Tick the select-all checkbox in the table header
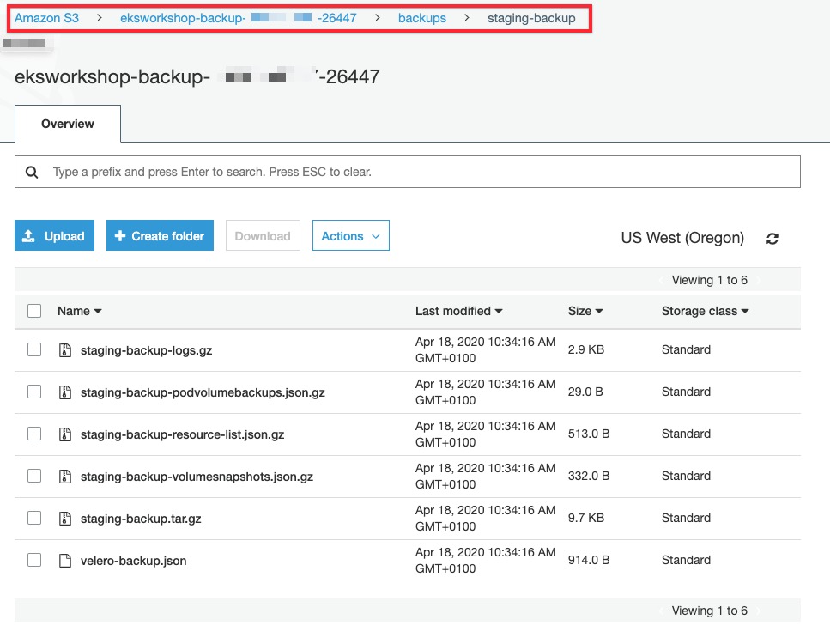 pyautogui.click(x=34, y=311)
